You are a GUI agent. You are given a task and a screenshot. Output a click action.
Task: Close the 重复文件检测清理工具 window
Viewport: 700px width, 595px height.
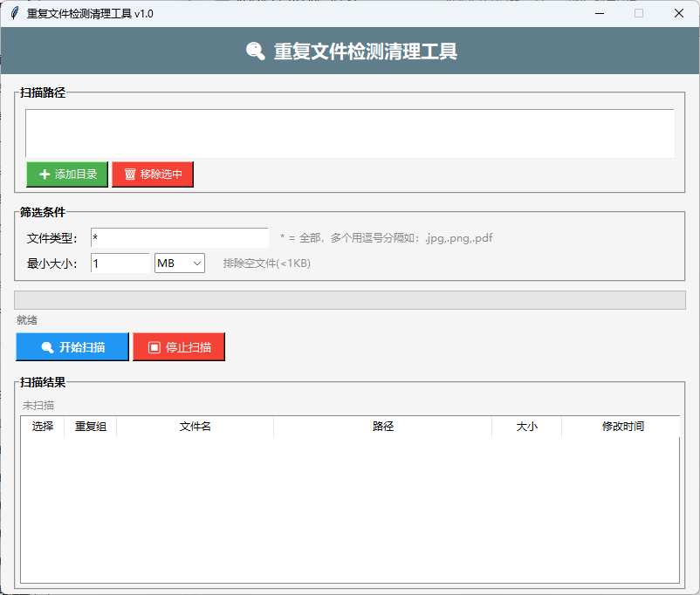678,13
